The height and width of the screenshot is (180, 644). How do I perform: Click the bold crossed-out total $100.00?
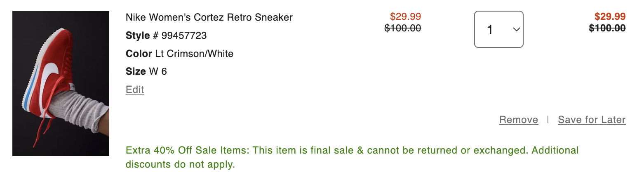tap(607, 28)
